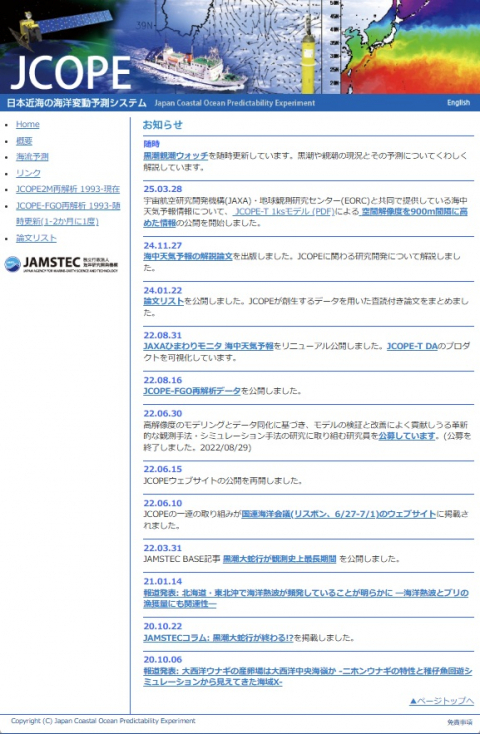Open JCOPE-FGO再解析 1993-随時更新 sidebar link
The height and width of the screenshot is (734, 480).
(68, 213)
